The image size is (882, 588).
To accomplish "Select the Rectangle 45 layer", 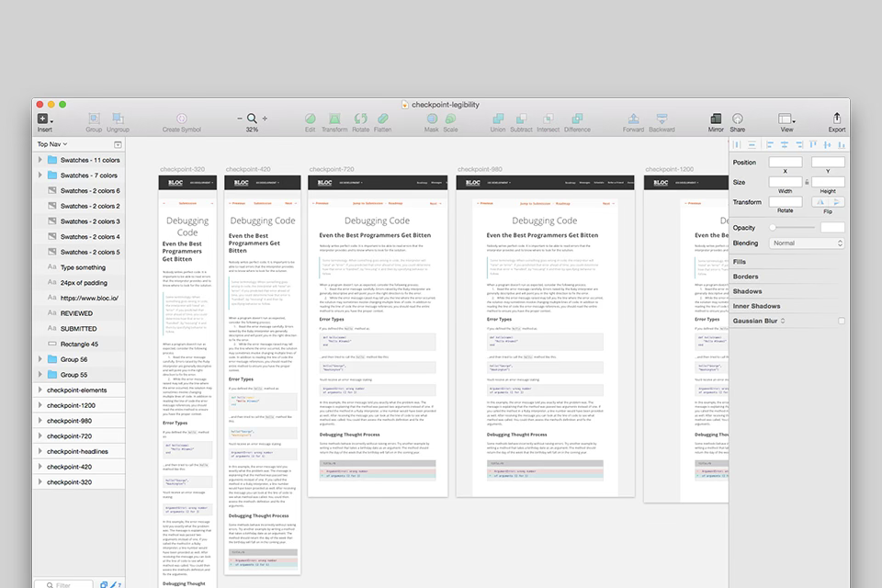I will [x=79, y=344].
